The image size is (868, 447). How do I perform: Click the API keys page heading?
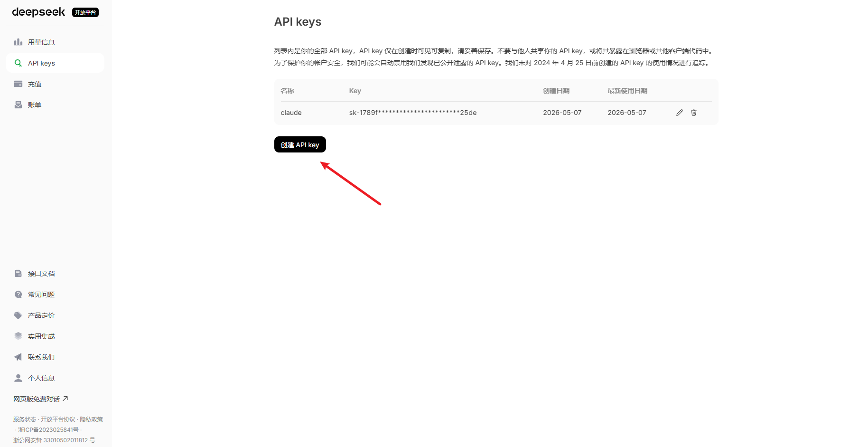click(x=298, y=22)
